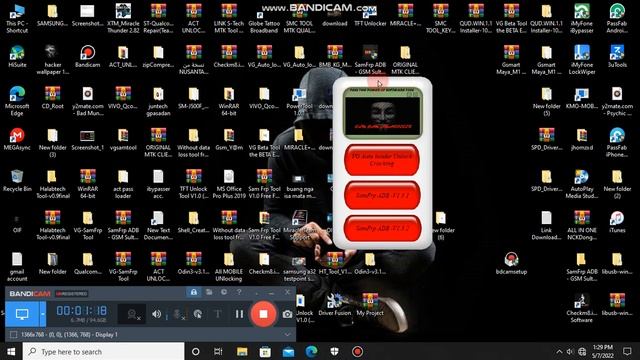Open the iMyFone iBypasser icon
Viewport: 640px width, 360px height.
[x=582, y=18]
